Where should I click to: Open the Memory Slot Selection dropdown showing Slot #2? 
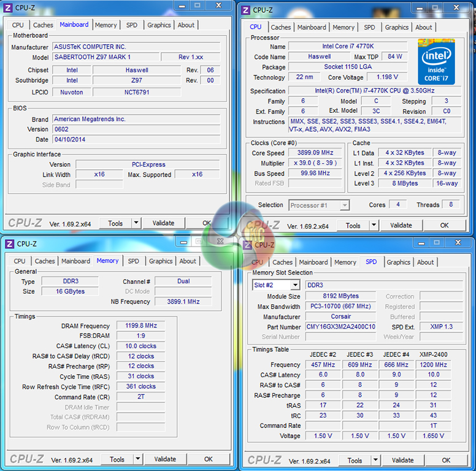click(295, 285)
